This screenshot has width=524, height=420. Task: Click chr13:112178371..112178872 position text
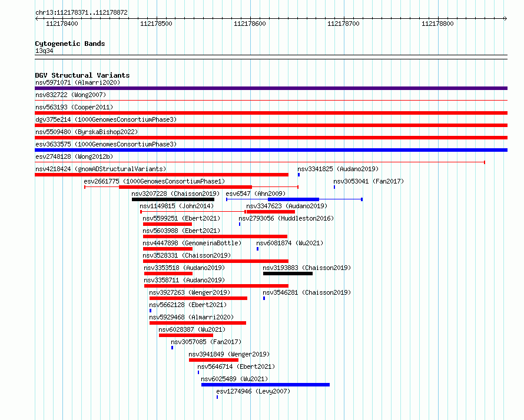[x=81, y=12]
